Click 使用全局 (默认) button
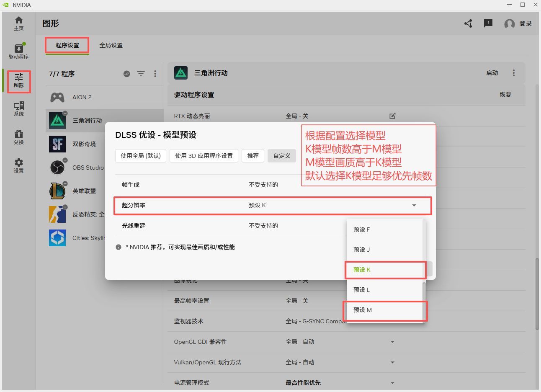541x392 pixels. click(141, 156)
